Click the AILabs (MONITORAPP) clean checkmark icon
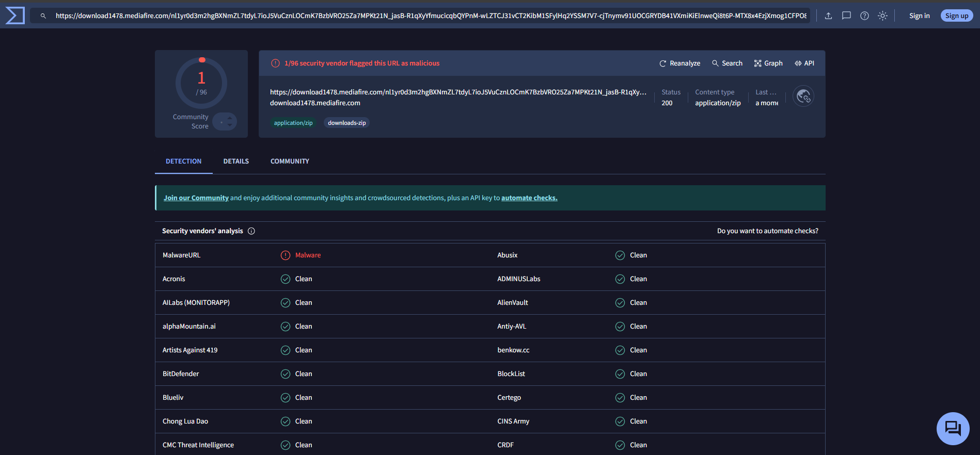This screenshot has height=455, width=980. click(x=286, y=303)
